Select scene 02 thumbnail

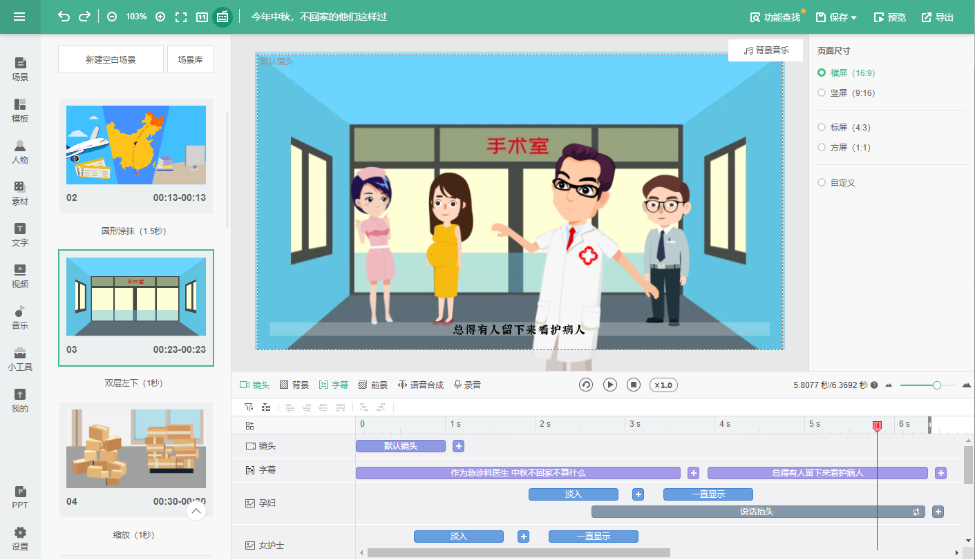pos(136,145)
